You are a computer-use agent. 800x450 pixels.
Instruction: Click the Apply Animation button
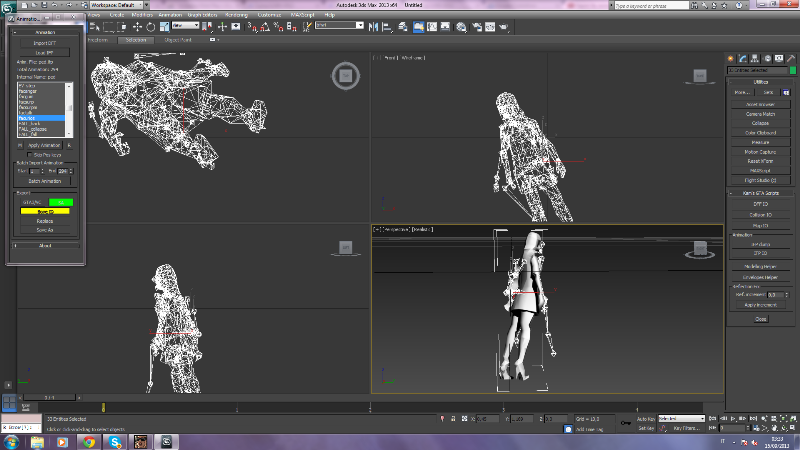coord(44,145)
